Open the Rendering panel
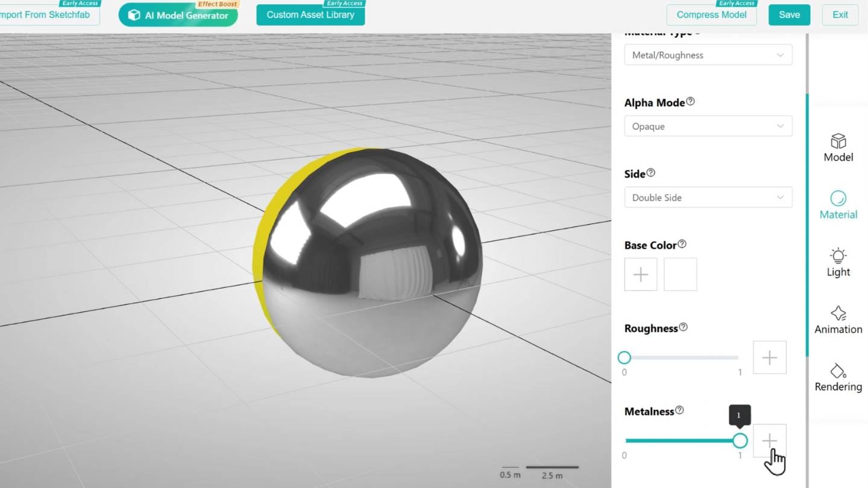This screenshot has height=488, width=868. pos(838,377)
